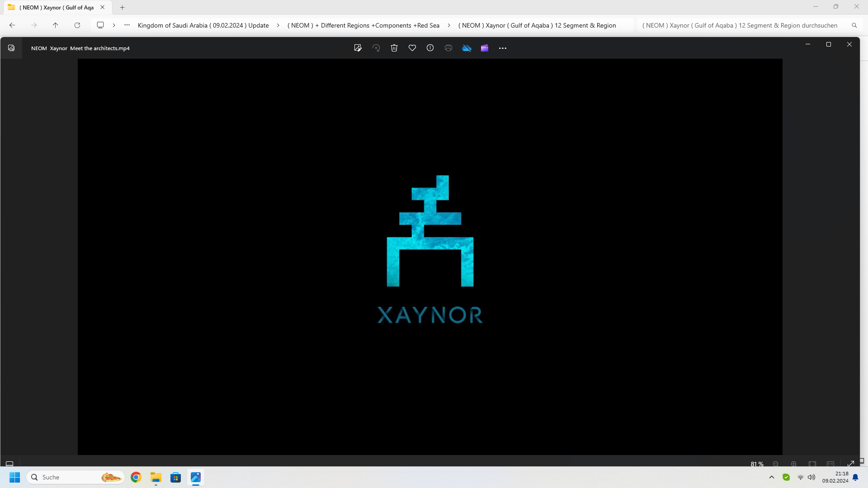Click the search magnifier in Explorer
The image size is (868, 488).
[x=854, y=25]
